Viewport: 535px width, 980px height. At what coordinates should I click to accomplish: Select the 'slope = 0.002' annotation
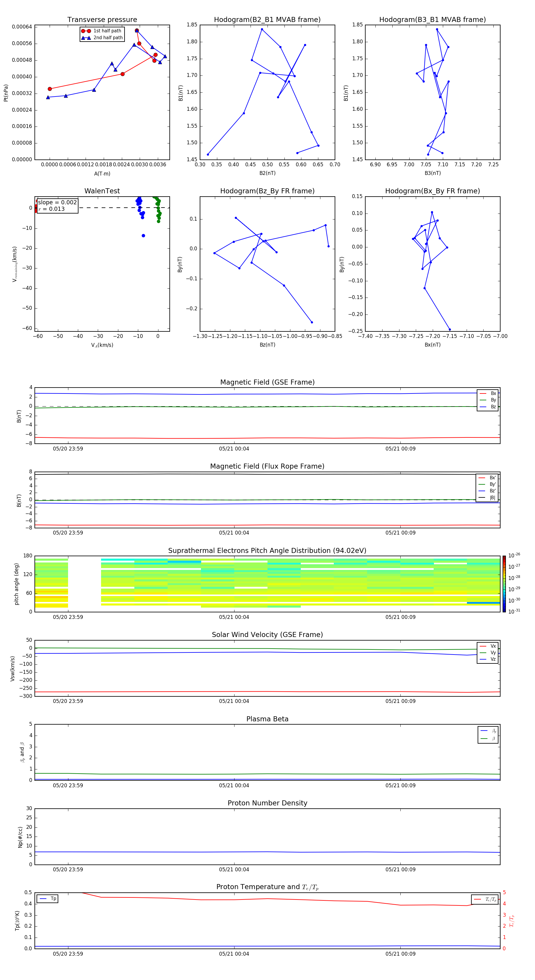(57, 203)
